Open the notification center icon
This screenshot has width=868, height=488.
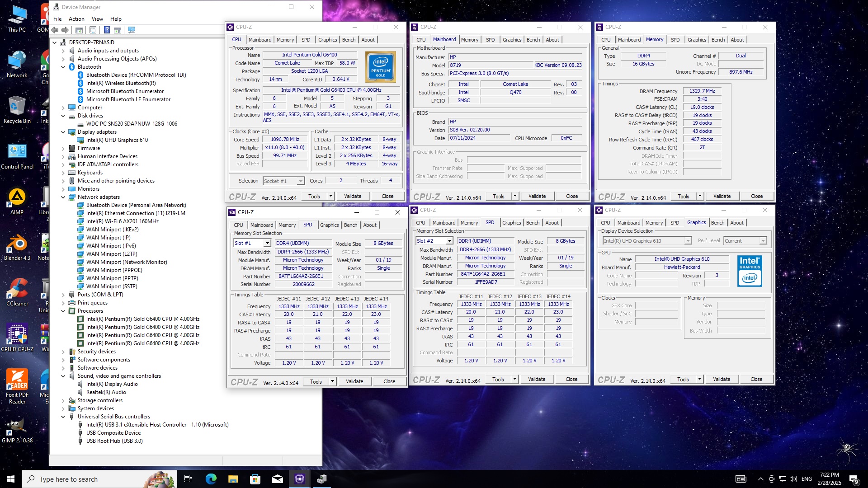854,479
